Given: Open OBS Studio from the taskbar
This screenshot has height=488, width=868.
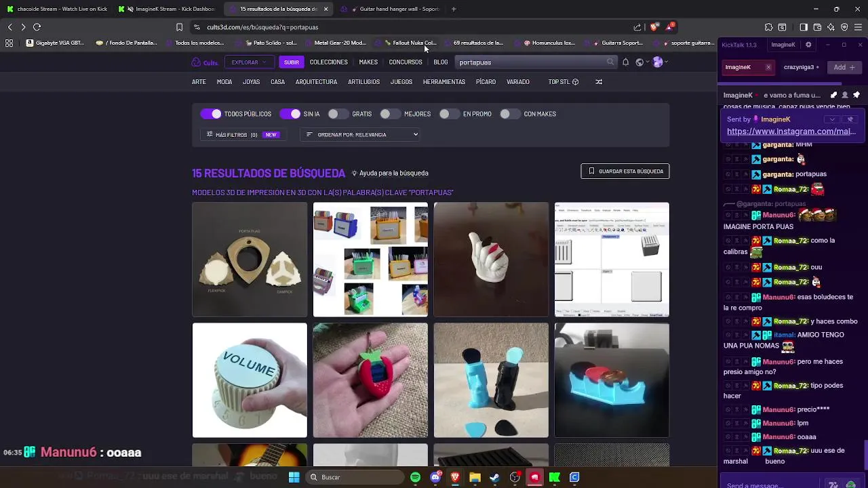Looking at the screenshot, I should click(515, 477).
